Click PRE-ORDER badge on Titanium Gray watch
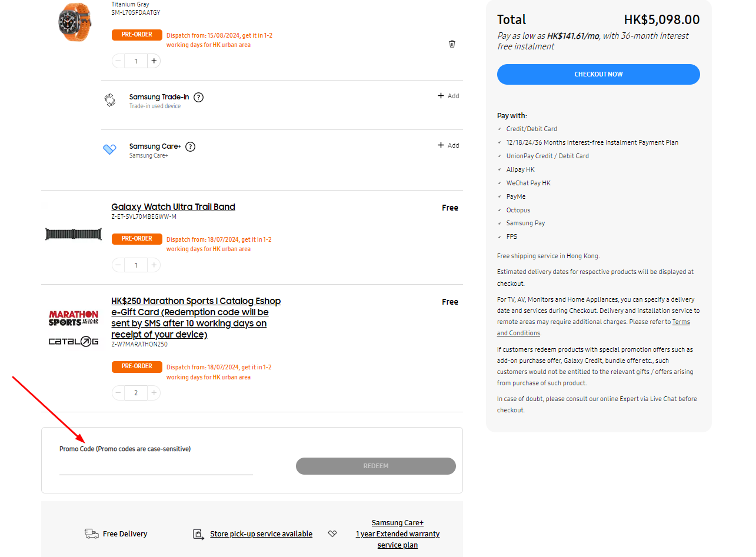This screenshot has width=756, height=557. tap(137, 35)
